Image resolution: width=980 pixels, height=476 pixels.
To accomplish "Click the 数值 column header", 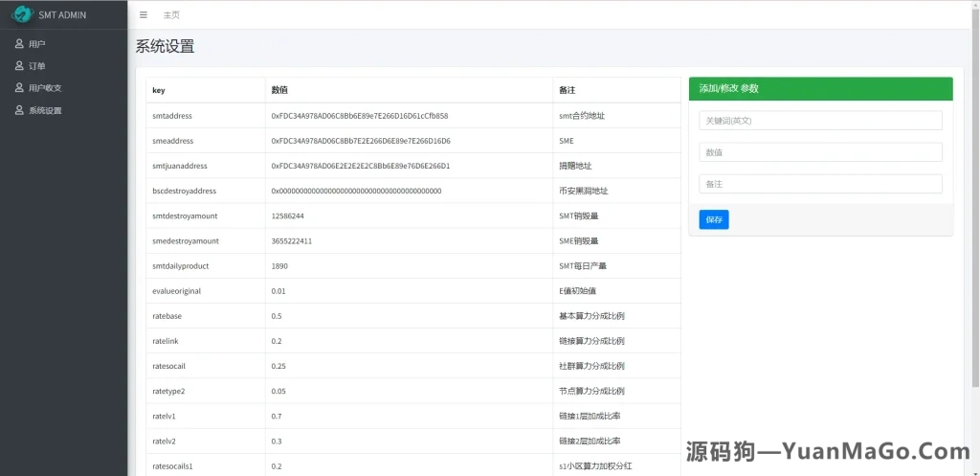I will 409,90.
